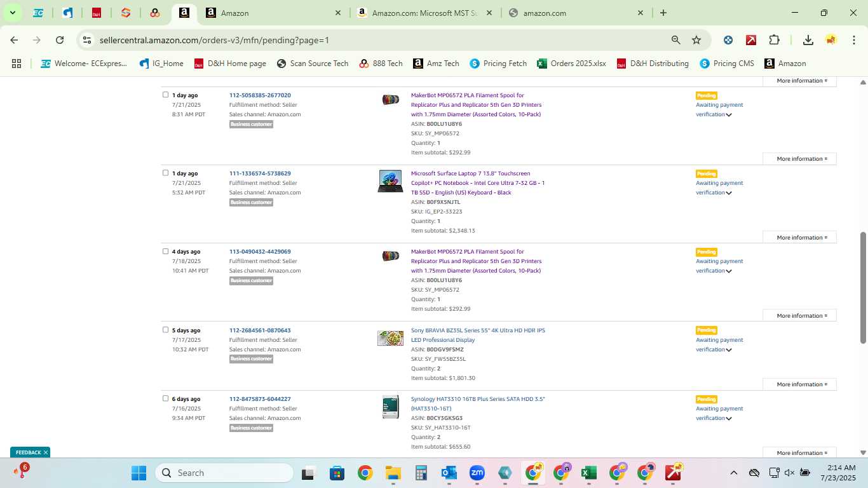Open File Explorer from the taskbar
This screenshot has width=868, height=488.
pyautogui.click(x=393, y=473)
